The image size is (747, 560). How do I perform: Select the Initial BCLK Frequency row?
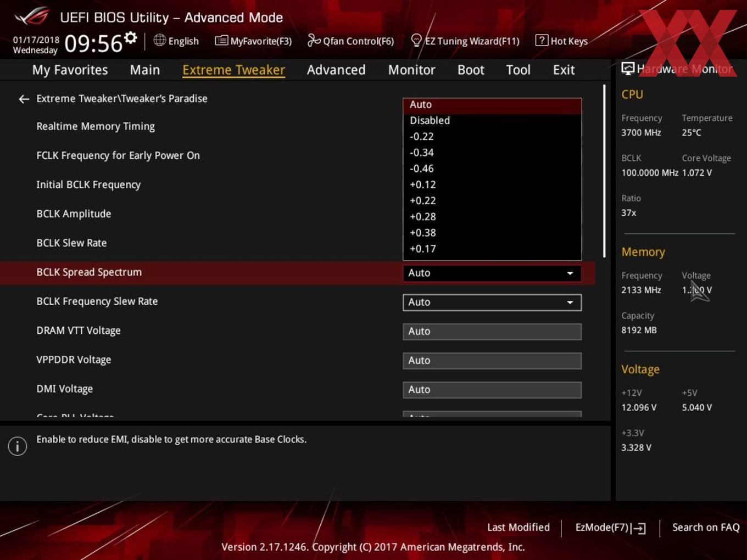pyautogui.click(x=88, y=184)
